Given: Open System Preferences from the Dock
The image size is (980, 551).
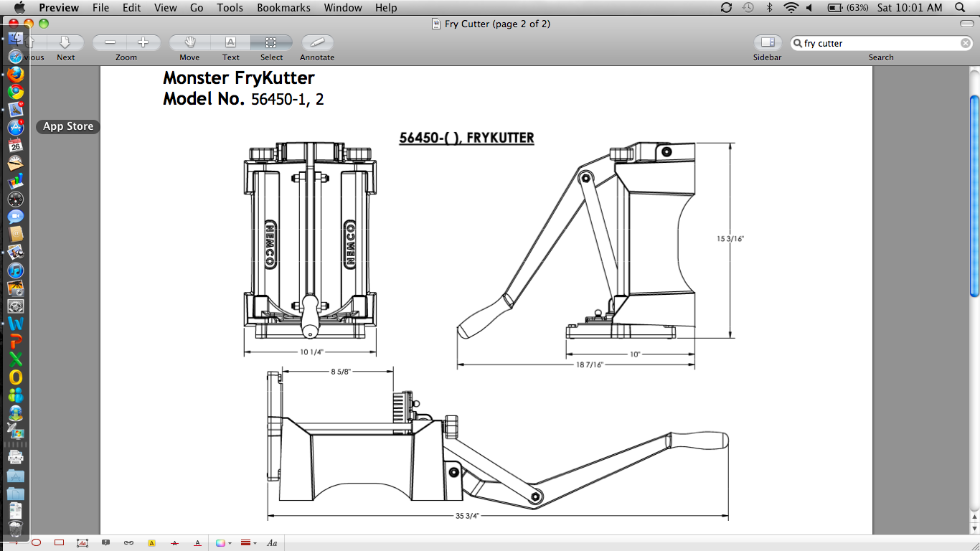Looking at the screenshot, I should coord(16,306).
